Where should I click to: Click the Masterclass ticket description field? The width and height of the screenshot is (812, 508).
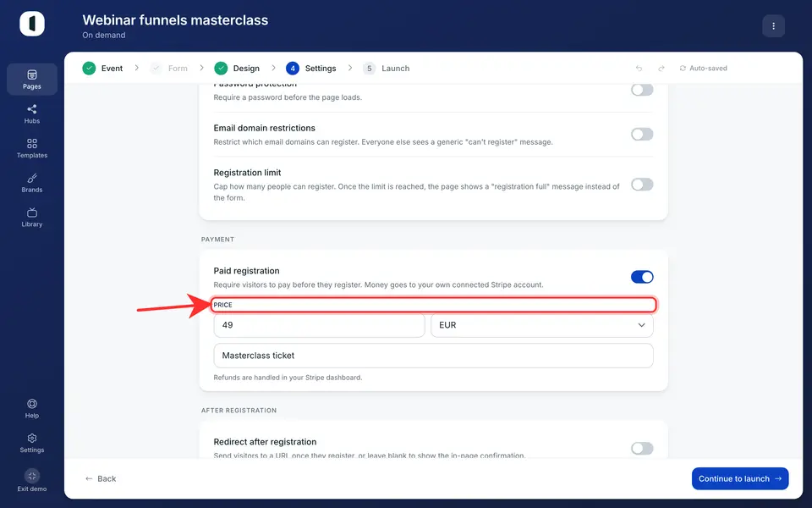pyautogui.click(x=433, y=356)
